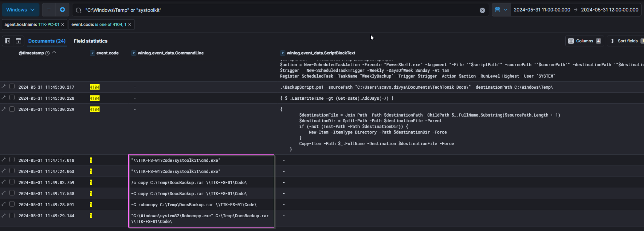Screen dimensions: 644x231
Task: Click the filter options icon
Action: (x=49, y=10)
